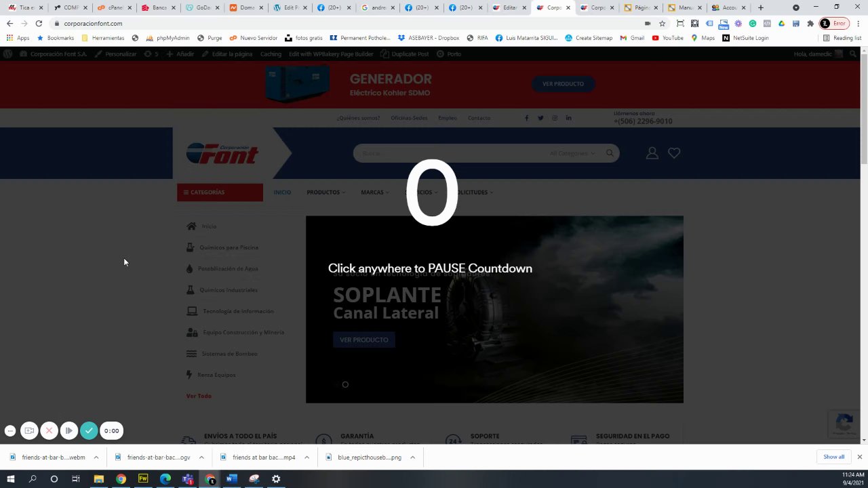Open the Chrome extensions puzzle icon

[810, 23]
